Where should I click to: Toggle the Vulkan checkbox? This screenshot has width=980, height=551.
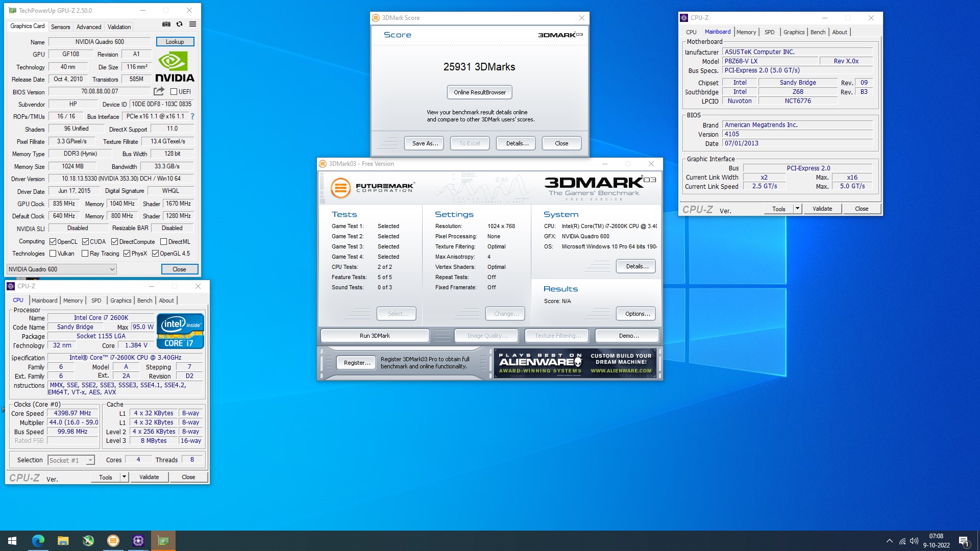(53, 254)
